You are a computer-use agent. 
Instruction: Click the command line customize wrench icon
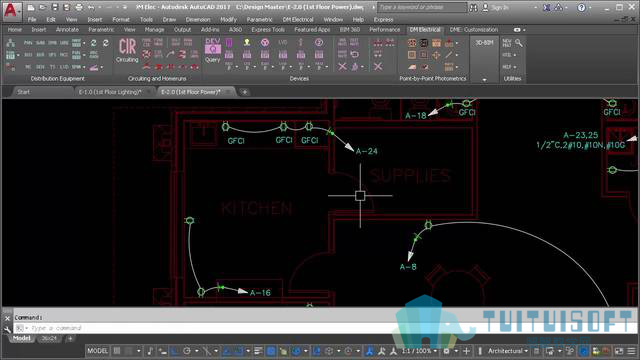click(7, 329)
